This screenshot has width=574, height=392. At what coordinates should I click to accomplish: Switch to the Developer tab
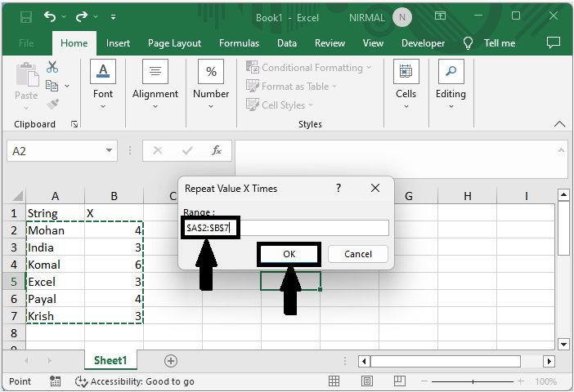pyautogui.click(x=423, y=43)
